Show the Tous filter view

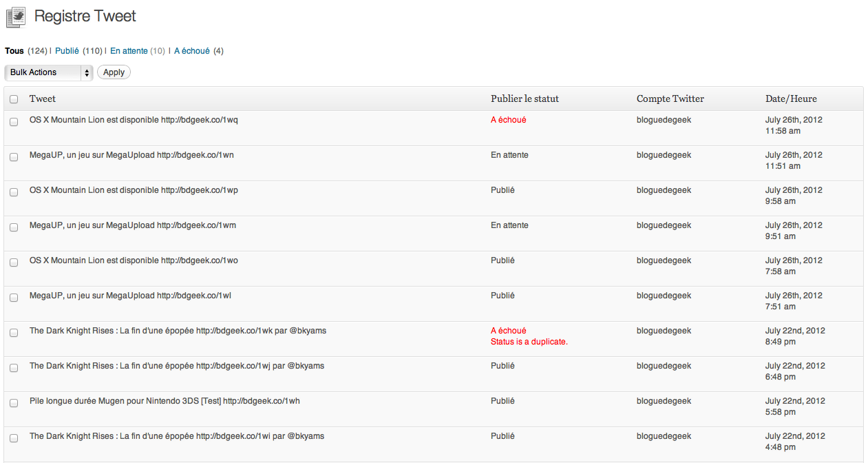click(14, 51)
